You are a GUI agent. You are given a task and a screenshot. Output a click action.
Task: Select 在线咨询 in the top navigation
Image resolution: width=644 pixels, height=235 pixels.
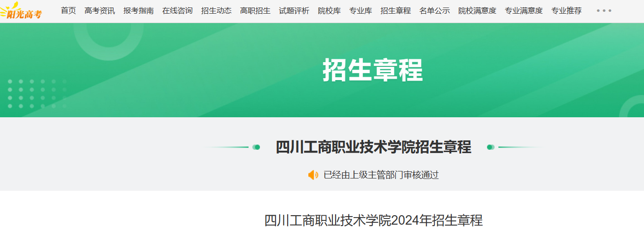(x=177, y=10)
